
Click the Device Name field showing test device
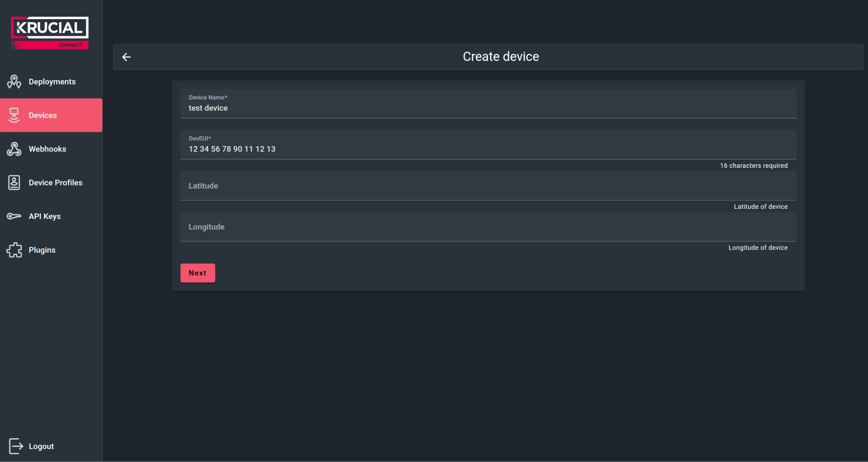[x=487, y=107]
